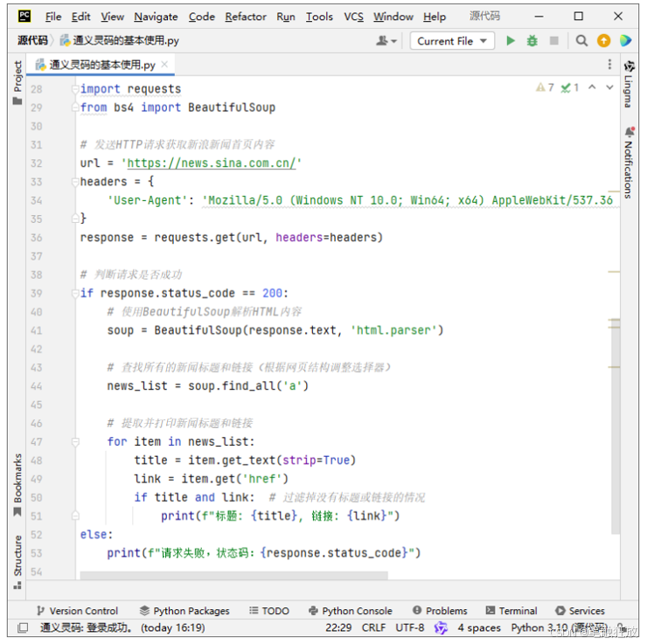Click the orange update arrow icon
Viewport: 647px width, 644px height.
pyautogui.click(x=603, y=41)
